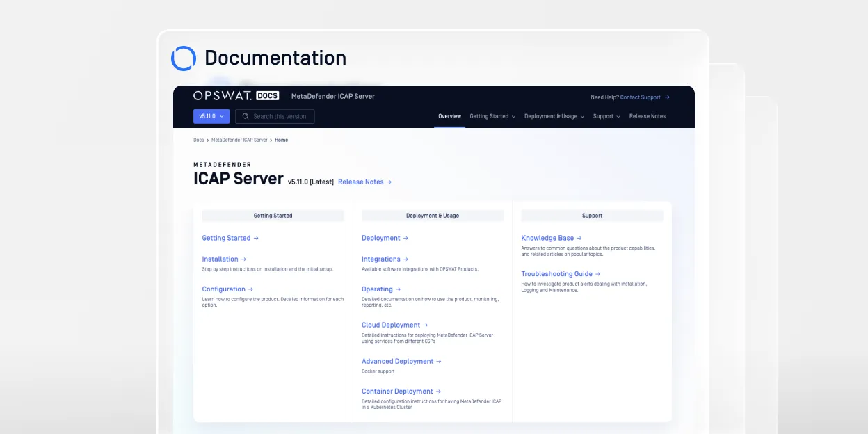The height and width of the screenshot is (434, 868).
Task: Open the Troubleshooting Guide link
Action: point(561,274)
